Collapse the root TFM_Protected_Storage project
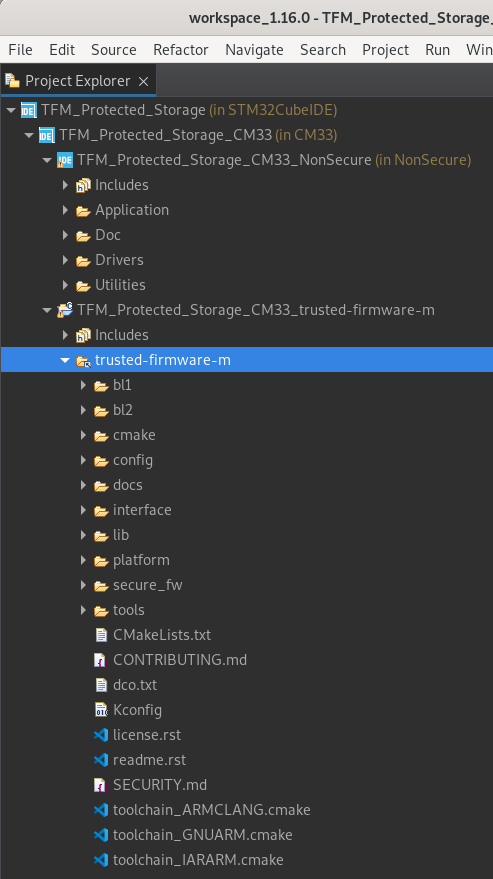This screenshot has width=493, height=879. point(11,110)
